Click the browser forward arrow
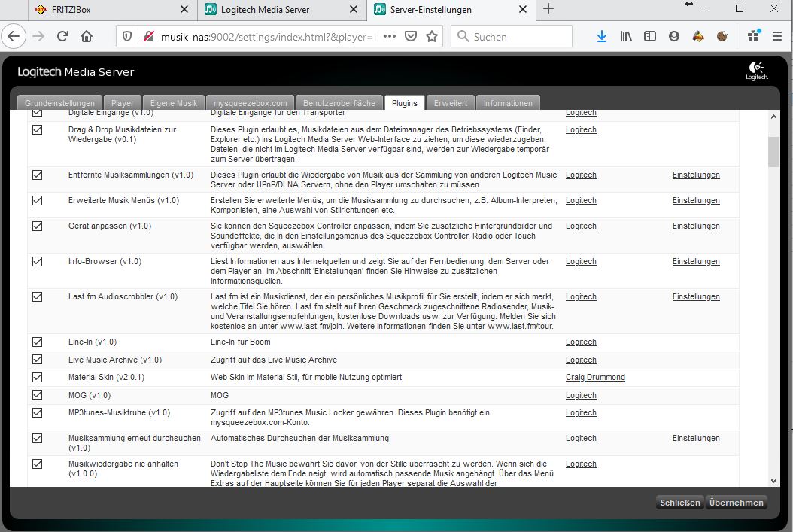793x532 pixels. click(38, 36)
